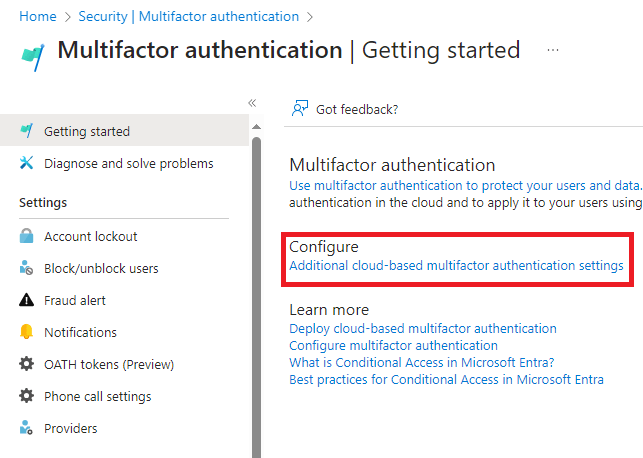
Task: Click the Notifications bell icon
Action: pos(27,333)
